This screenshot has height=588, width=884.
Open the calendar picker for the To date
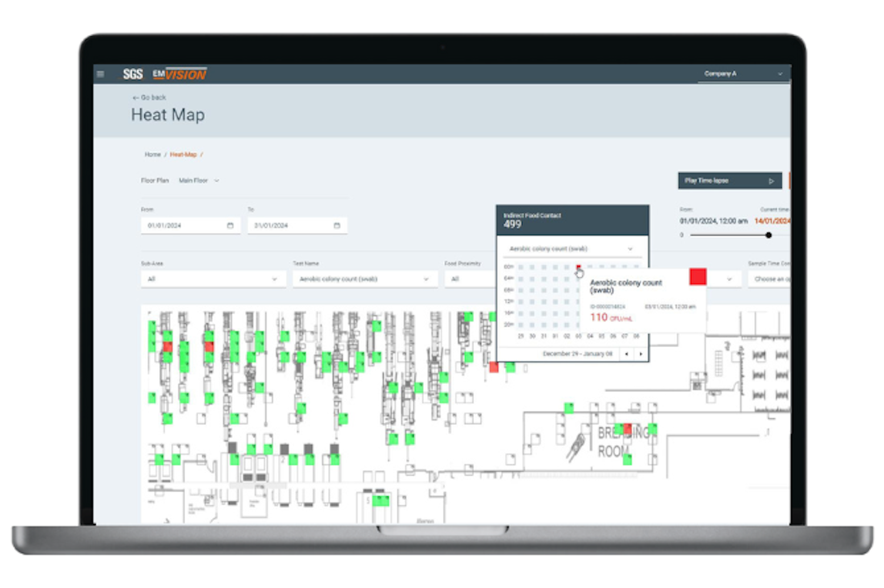coord(336,225)
